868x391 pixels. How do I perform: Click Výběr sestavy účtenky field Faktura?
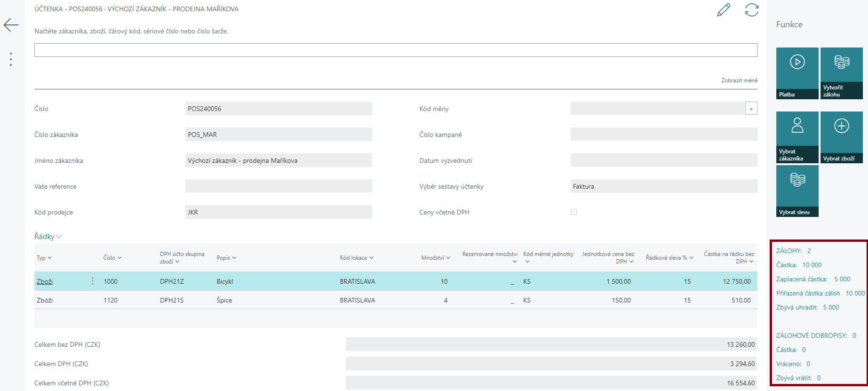(664, 186)
